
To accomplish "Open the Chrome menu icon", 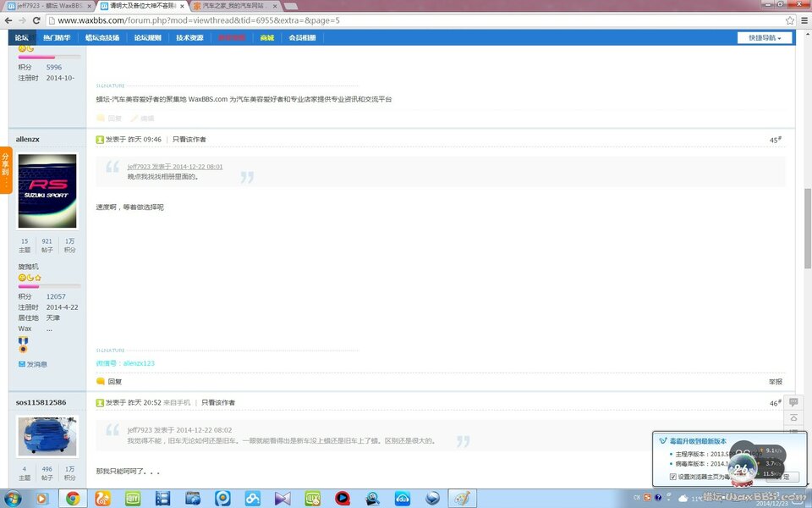I will tap(804, 19).
